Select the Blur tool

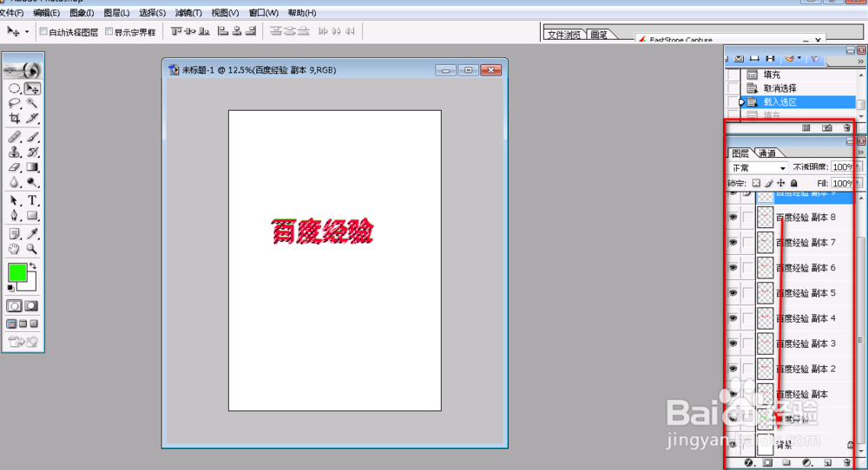15,182
